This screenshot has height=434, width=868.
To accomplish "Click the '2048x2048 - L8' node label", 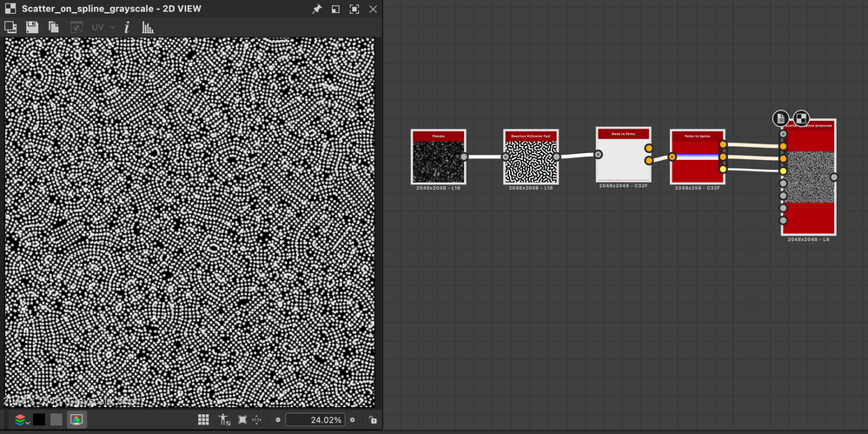I will click(808, 239).
